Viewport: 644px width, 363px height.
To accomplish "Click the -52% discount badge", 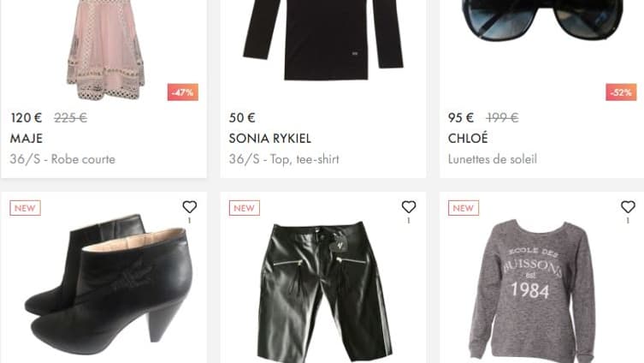I will pos(620,92).
